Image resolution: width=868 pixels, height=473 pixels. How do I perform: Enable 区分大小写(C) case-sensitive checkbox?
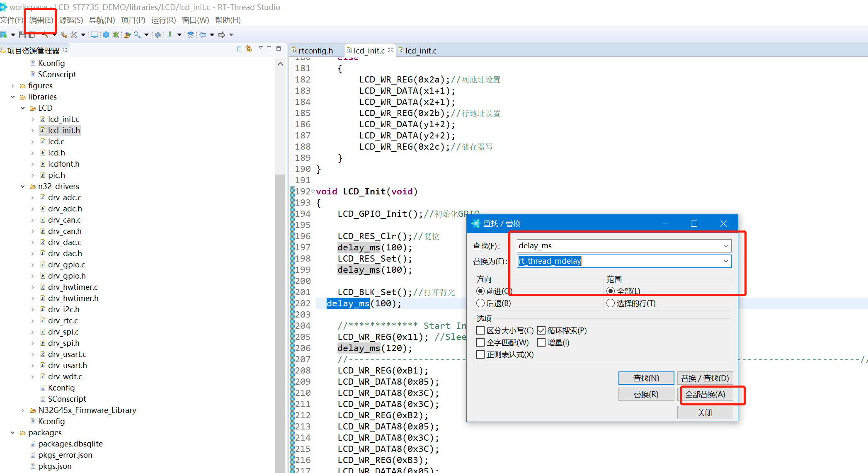coord(480,330)
